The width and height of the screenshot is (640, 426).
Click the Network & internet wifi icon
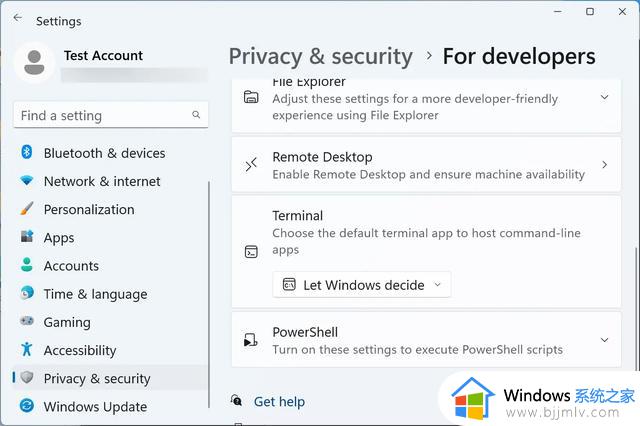tap(27, 180)
